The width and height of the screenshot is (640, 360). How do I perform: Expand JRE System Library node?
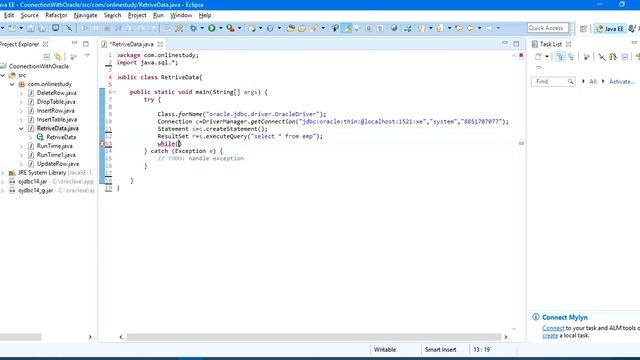[x=3, y=173]
